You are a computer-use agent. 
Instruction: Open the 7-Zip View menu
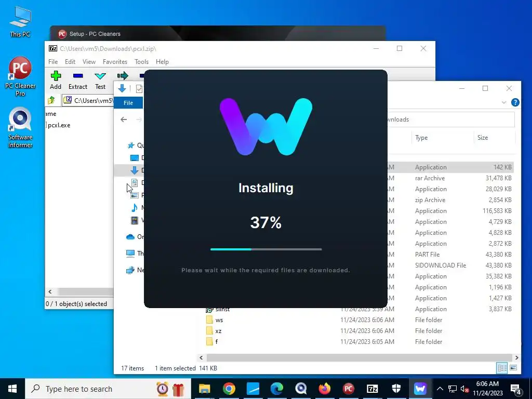pyautogui.click(x=89, y=62)
